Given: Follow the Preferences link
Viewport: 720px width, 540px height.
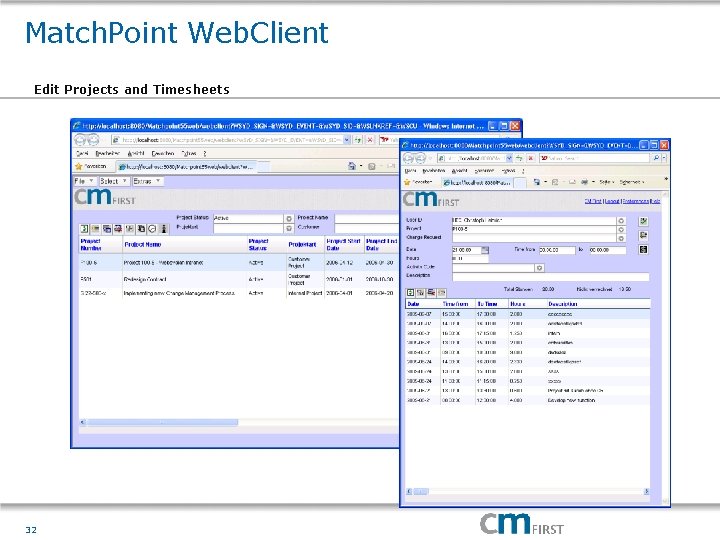Looking at the screenshot, I should coord(636,201).
